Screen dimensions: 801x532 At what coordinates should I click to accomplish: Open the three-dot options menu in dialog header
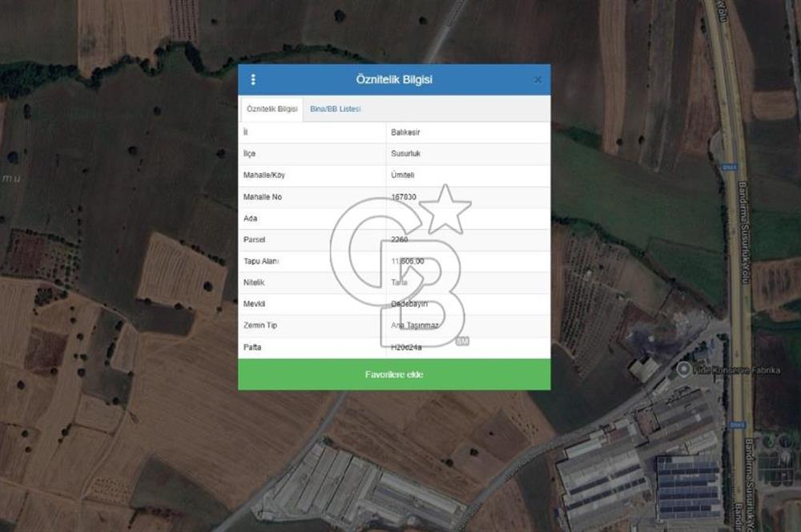[x=253, y=80]
